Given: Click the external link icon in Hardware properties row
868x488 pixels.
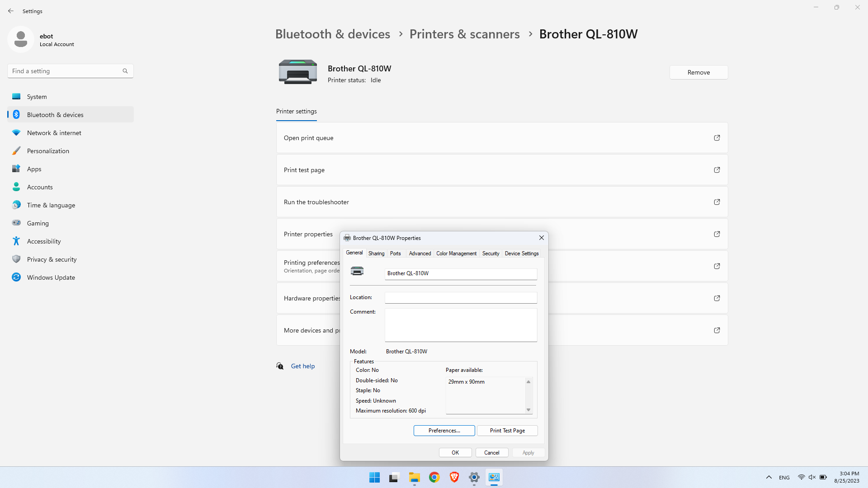Looking at the screenshot, I should click(717, 298).
